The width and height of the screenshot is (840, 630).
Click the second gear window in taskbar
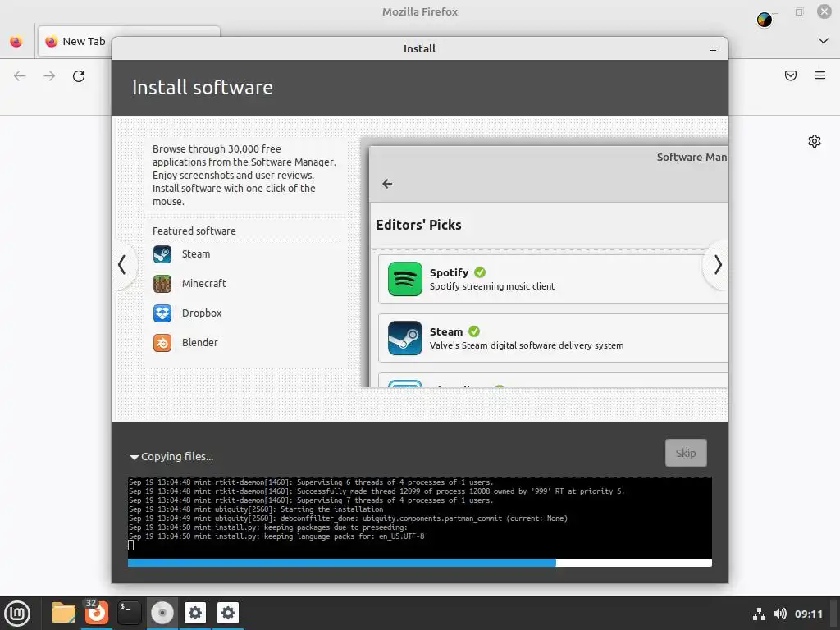click(228, 613)
